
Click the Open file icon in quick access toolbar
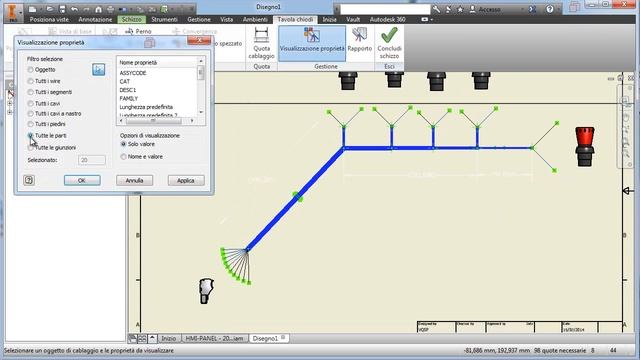coord(50,9)
